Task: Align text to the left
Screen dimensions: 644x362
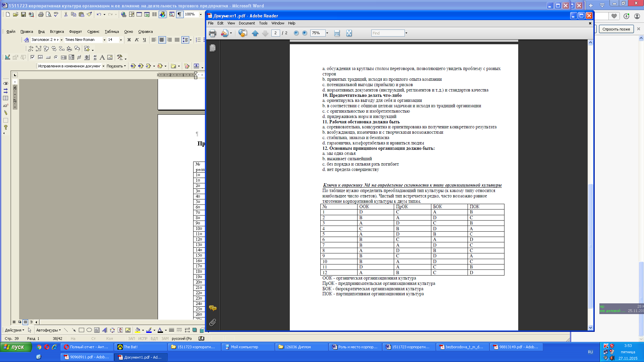Action: pyautogui.click(x=154, y=40)
